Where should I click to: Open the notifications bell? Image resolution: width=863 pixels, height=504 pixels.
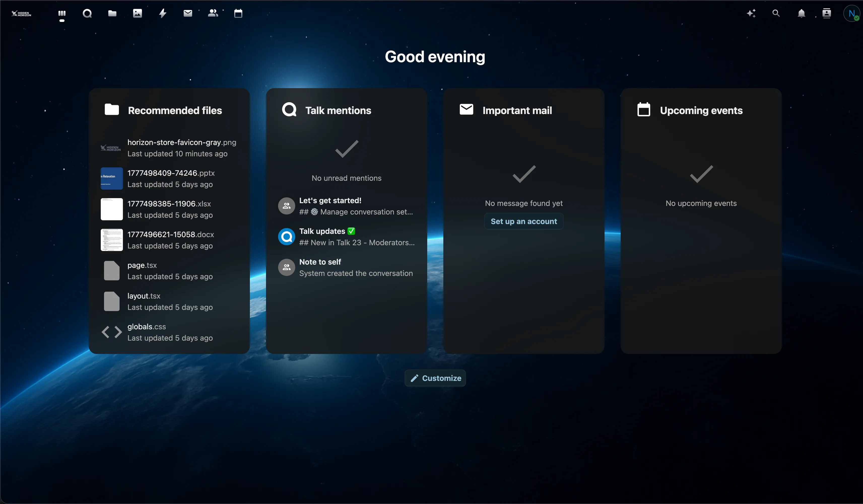click(x=801, y=13)
